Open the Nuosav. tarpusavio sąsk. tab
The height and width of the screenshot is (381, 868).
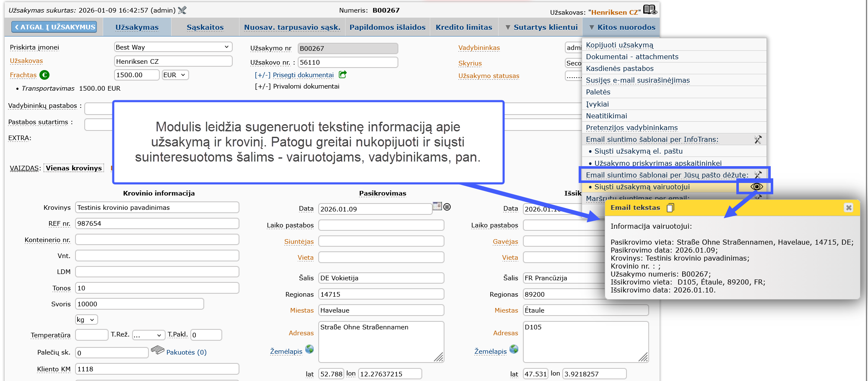point(292,27)
